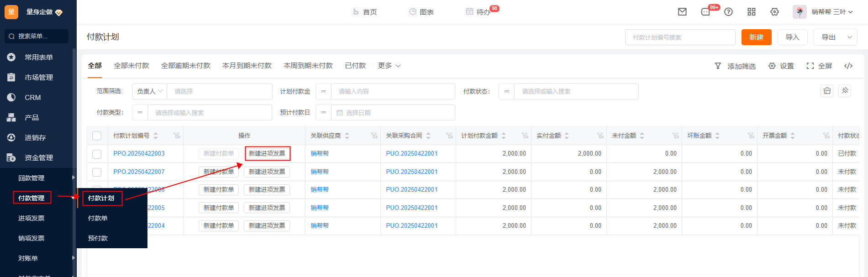This screenshot has height=277, width=868.
Task: Open the 图表 top navigation
Action: 421,12
